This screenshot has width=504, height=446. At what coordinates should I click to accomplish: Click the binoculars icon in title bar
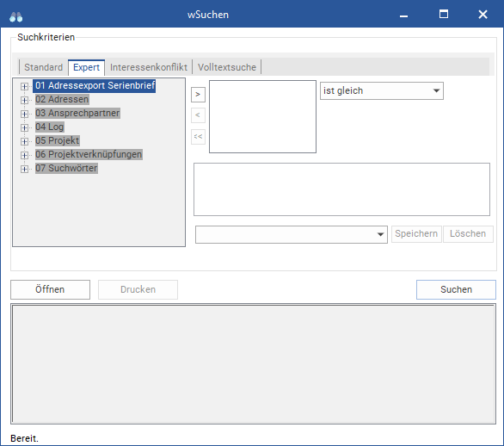[x=16, y=16]
